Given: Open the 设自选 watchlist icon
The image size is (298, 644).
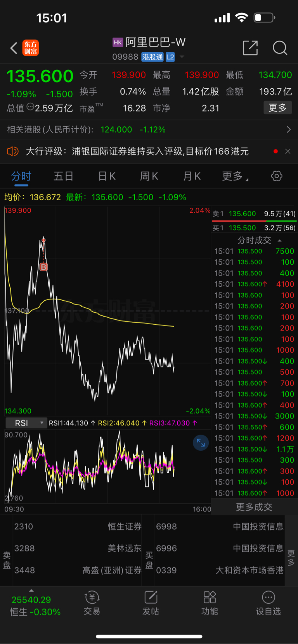Looking at the screenshot, I should 268,603.
